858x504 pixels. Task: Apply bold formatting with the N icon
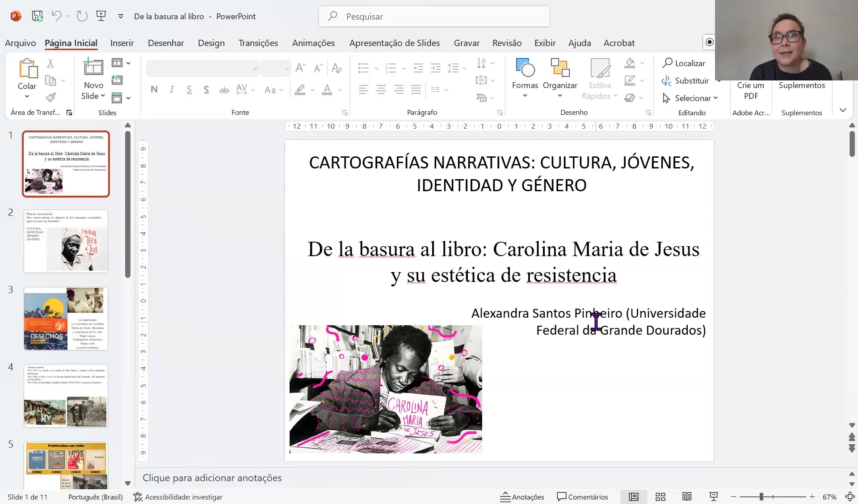(x=154, y=89)
